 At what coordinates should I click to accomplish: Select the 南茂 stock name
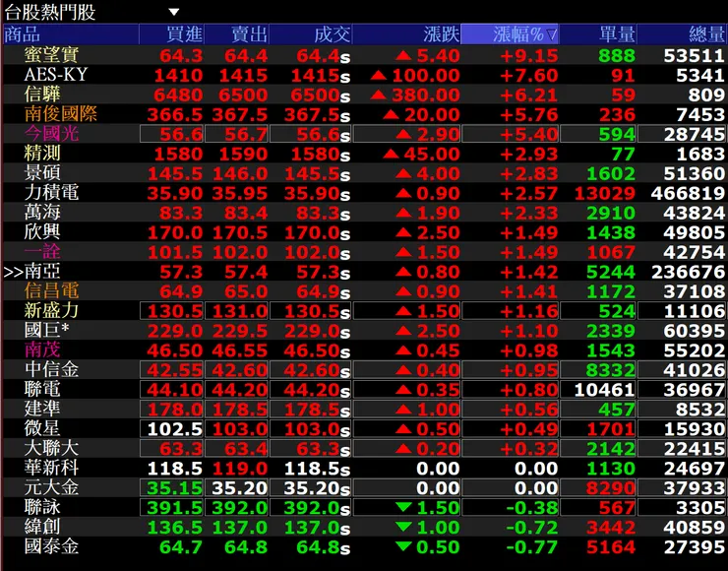[42, 349]
